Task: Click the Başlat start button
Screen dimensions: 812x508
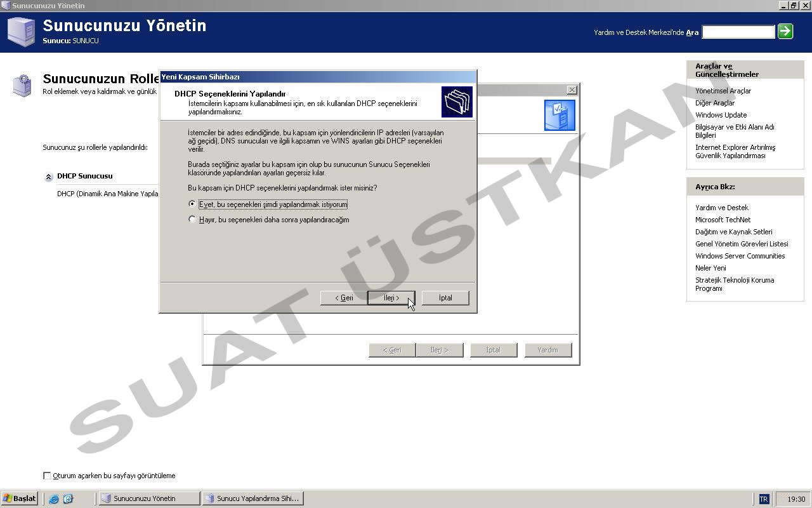Action: [20, 498]
